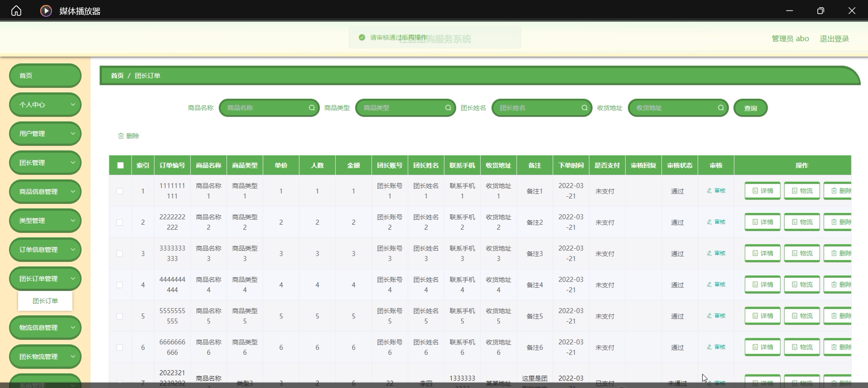Check the checkbox for row 2

coord(120,222)
